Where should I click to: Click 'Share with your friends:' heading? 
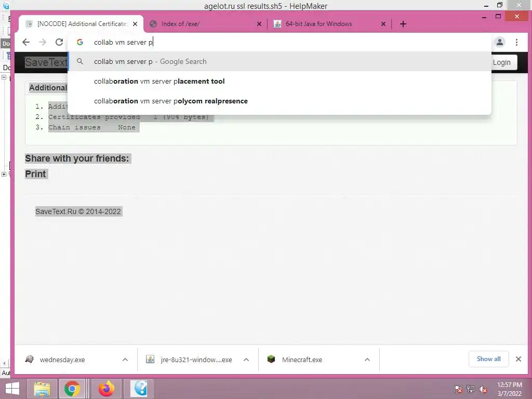[x=77, y=158]
